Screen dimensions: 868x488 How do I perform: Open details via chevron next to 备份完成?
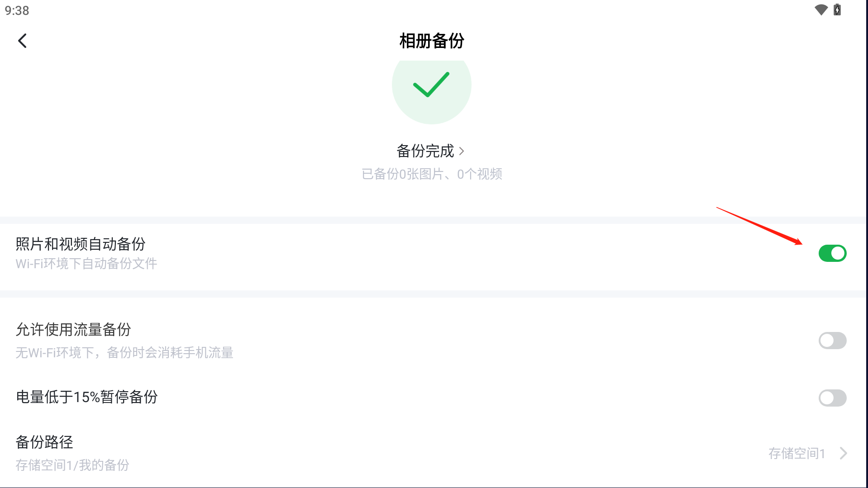pyautogui.click(x=462, y=151)
